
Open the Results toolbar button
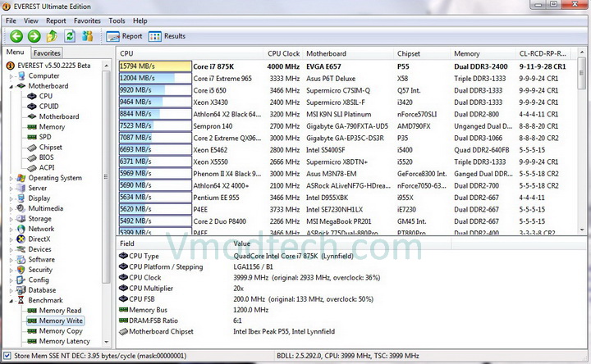tap(167, 36)
